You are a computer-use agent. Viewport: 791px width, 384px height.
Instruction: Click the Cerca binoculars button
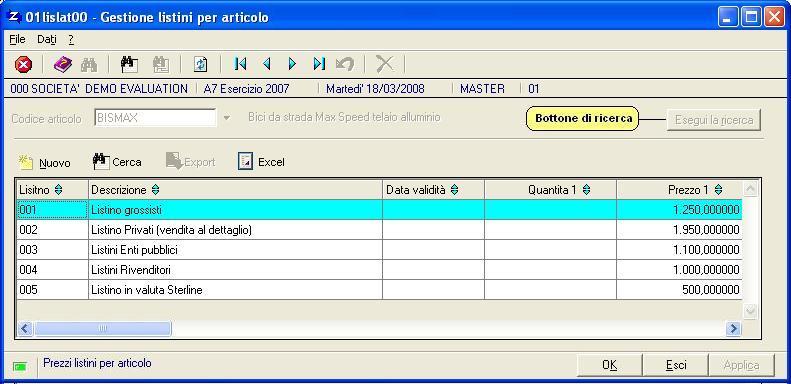coord(117,162)
